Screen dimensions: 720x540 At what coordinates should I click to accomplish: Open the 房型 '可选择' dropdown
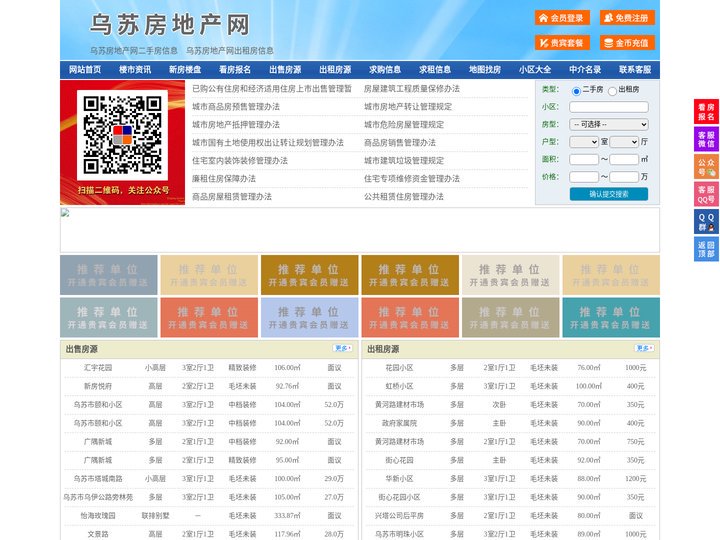point(609,124)
